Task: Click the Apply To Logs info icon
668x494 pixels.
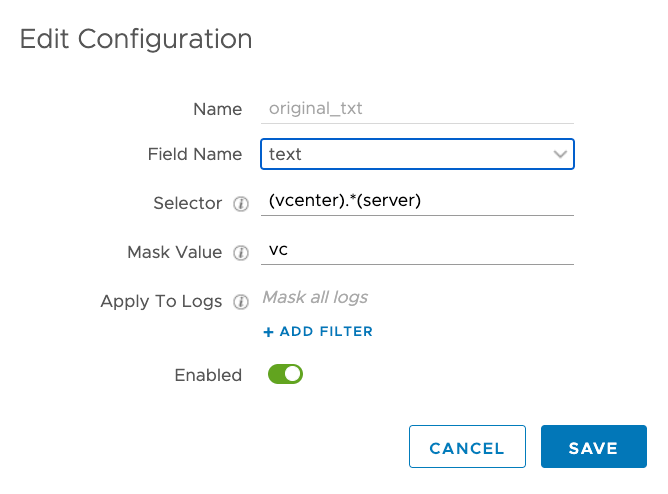Action: point(240,302)
